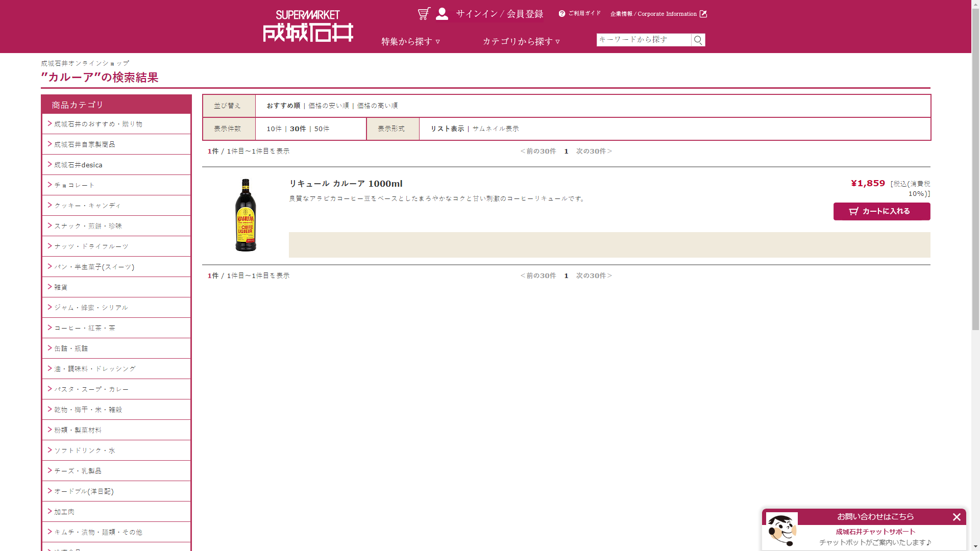
Task: Open リキュール カルーア 1000ml product link
Action: click(346, 184)
